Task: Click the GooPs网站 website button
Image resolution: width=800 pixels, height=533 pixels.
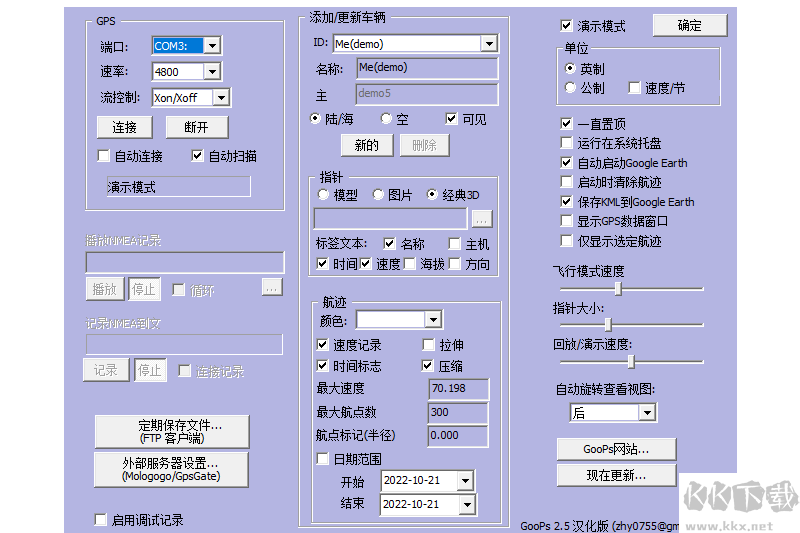Action: click(x=615, y=449)
